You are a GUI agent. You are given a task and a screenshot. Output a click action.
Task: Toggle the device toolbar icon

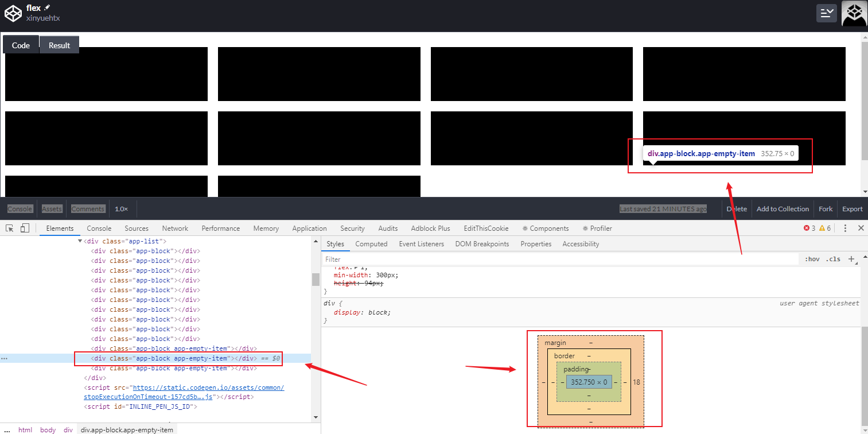click(x=25, y=228)
